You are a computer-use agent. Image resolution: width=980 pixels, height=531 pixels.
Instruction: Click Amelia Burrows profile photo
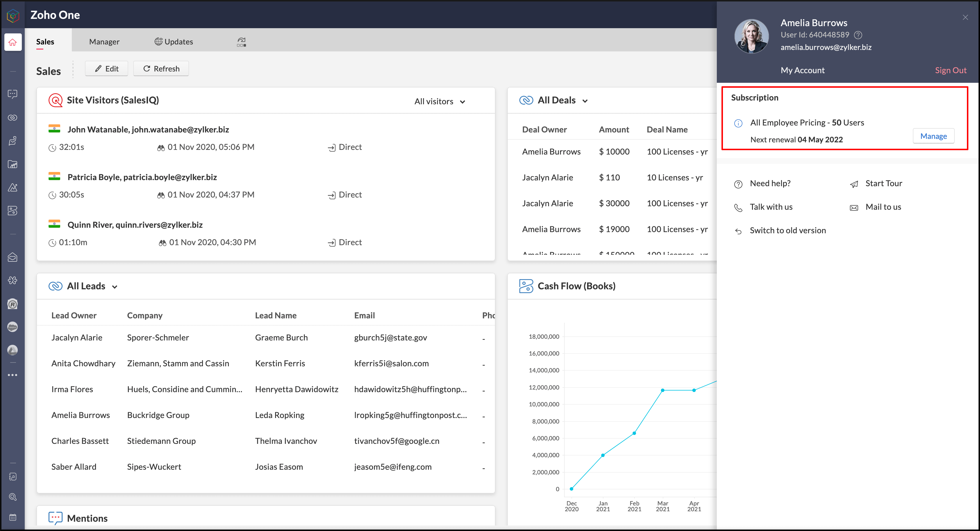click(x=751, y=37)
